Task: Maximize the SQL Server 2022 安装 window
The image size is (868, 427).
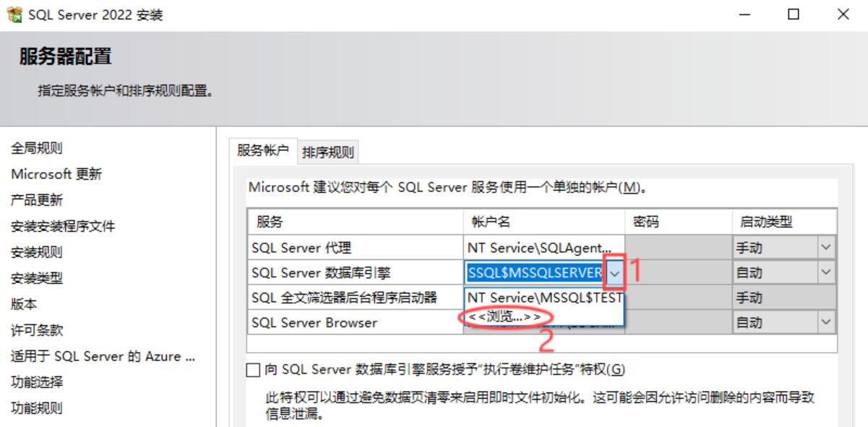Action: coord(794,14)
